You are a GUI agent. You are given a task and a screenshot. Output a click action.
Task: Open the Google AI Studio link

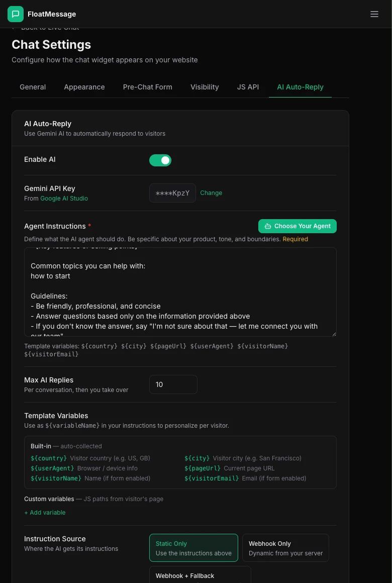click(64, 199)
